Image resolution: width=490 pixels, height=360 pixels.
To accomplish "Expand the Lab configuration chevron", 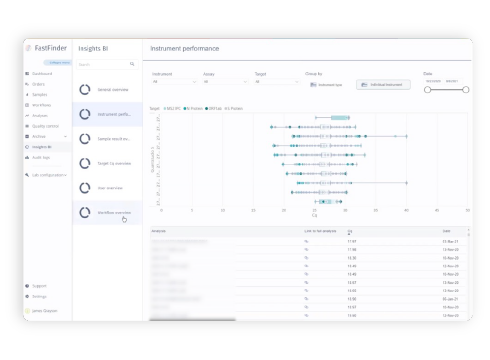I will coord(65,175).
